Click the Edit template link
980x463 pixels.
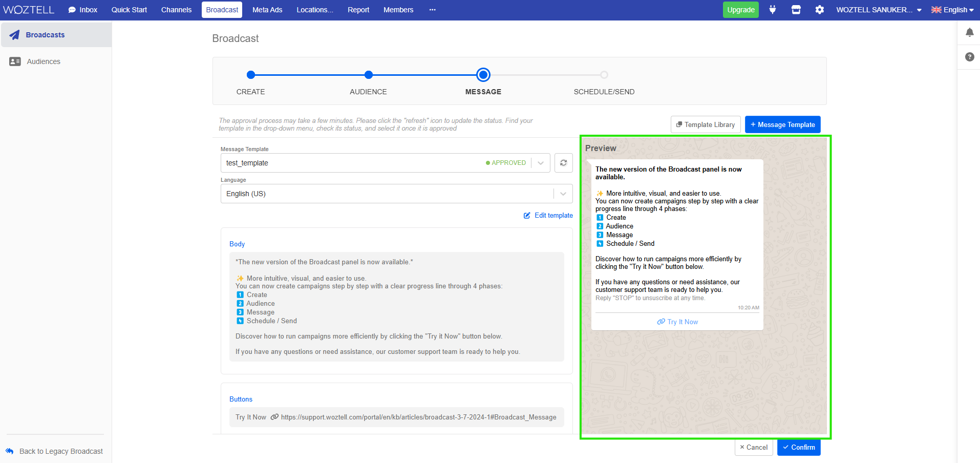tap(548, 216)
